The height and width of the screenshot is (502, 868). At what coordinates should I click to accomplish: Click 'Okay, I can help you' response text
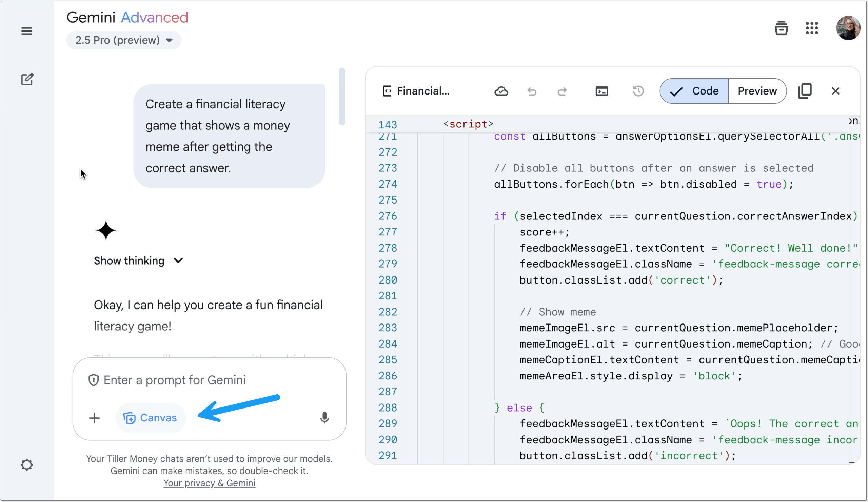tap(208, 315)
